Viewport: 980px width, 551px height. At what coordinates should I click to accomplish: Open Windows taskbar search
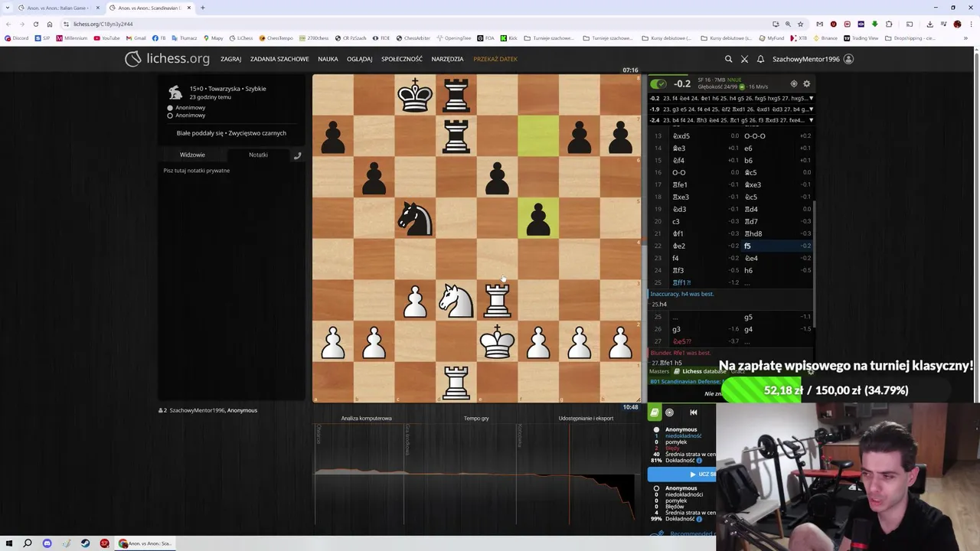click(28, 543)
